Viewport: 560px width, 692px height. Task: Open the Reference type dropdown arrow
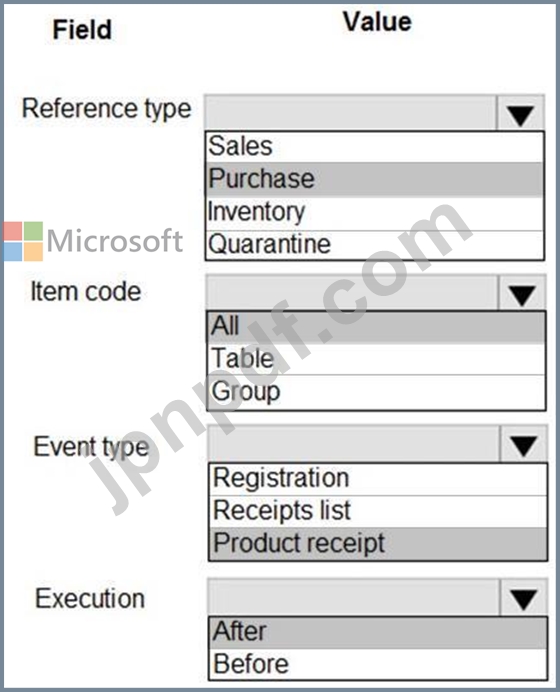pos(521,113)
